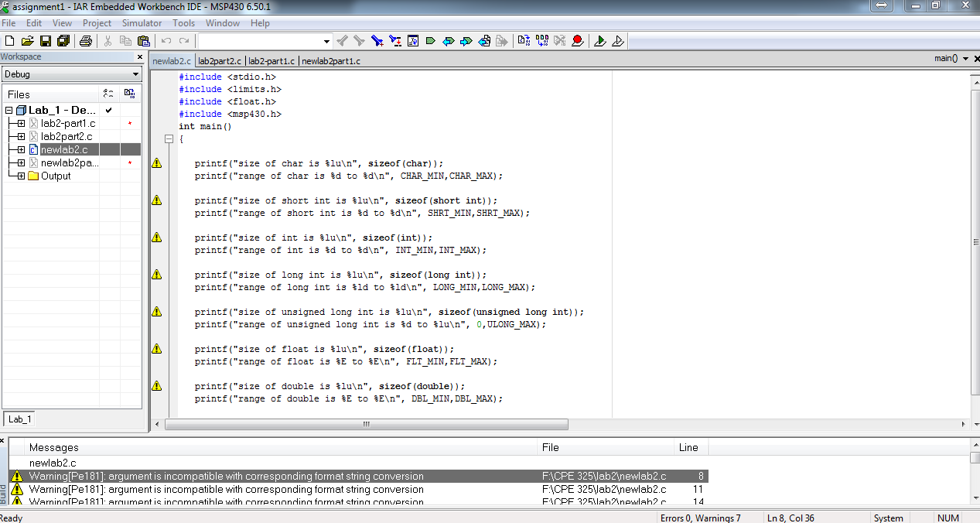This screenshot has height=523, width=980.
Task: Expand the lab2-part1.c tree node
Action: [21, 124]
